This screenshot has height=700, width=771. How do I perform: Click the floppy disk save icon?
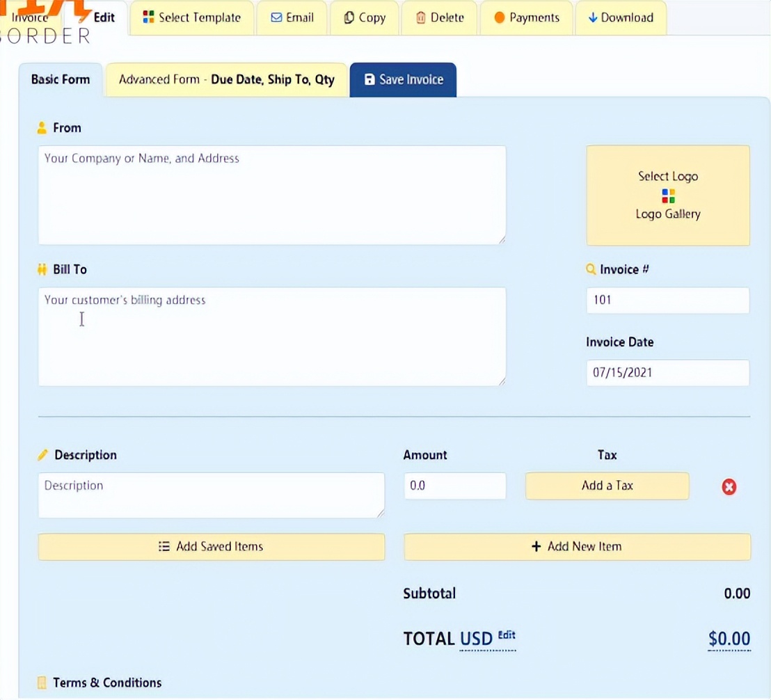[369, 79]
